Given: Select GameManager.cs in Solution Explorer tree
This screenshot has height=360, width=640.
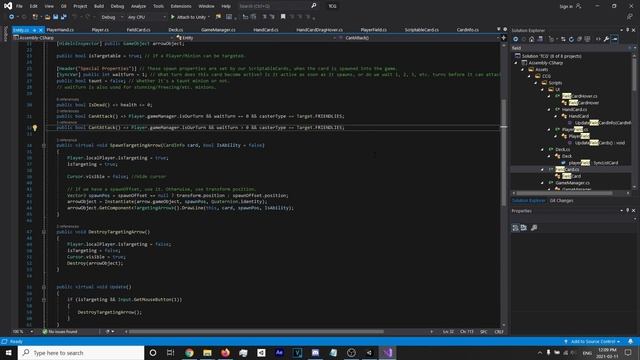Looking at the screenshot, I should tap(572, 183).
